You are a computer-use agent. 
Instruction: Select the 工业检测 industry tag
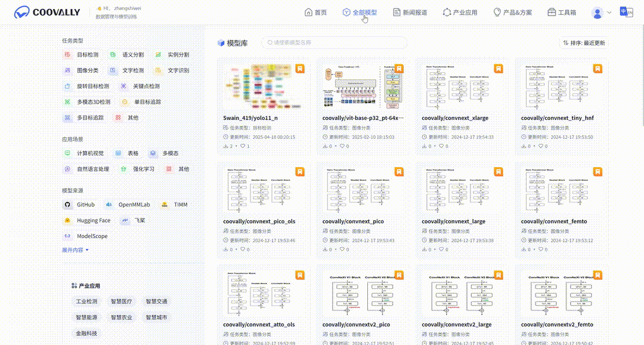pyautogui.click(x=86, y=301)
